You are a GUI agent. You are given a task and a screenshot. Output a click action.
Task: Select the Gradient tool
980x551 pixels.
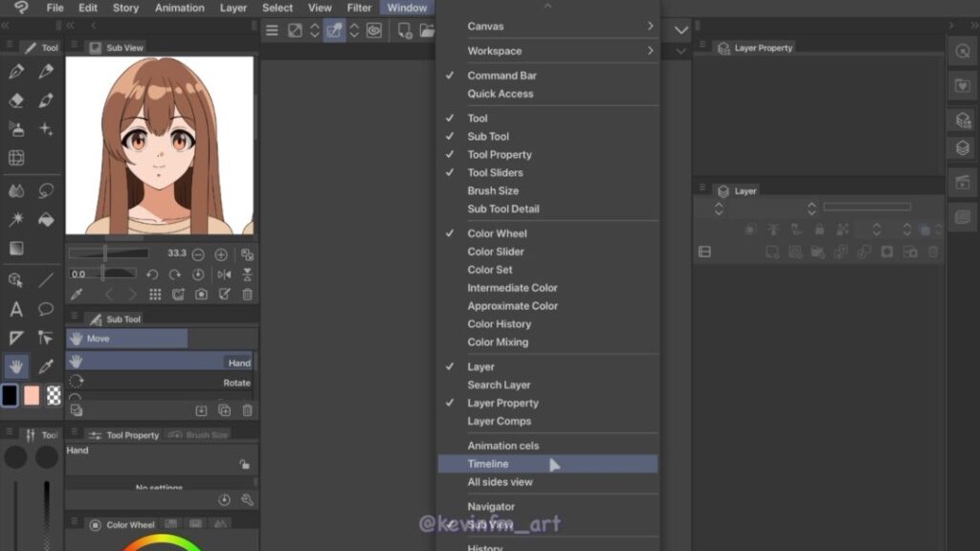(x=16, y=249)
